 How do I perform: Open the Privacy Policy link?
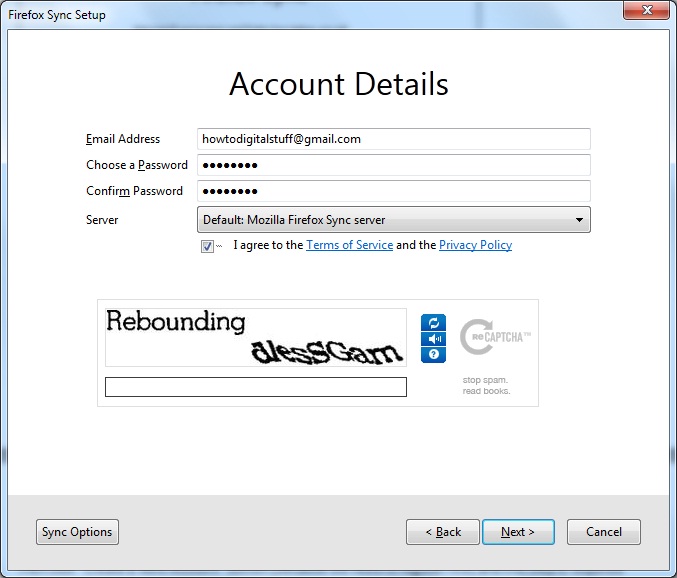(475, 245)
